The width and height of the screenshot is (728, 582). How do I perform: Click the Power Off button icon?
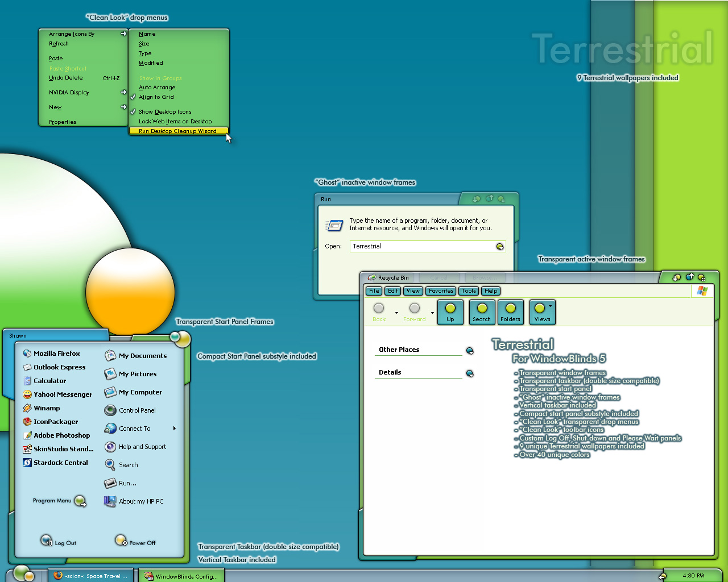tap(121, 540)
